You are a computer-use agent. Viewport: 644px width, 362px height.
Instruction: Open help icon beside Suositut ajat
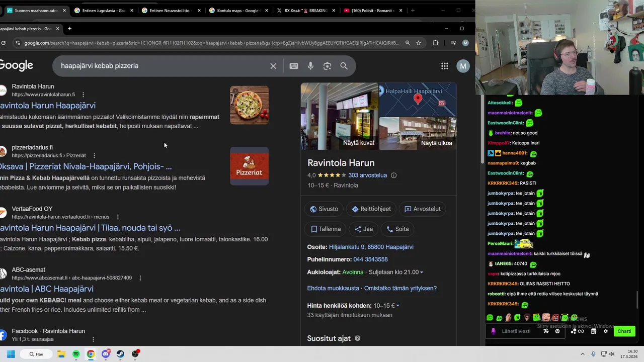(357, 338)
